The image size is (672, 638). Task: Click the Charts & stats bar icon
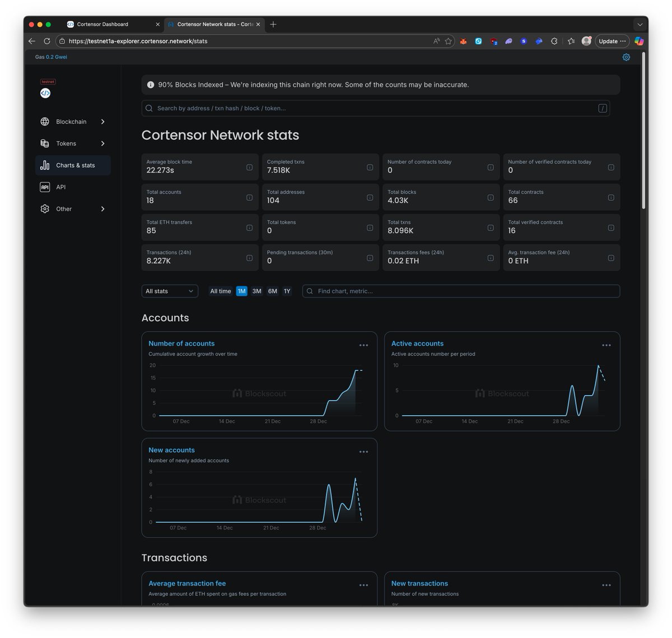(45, 165)
